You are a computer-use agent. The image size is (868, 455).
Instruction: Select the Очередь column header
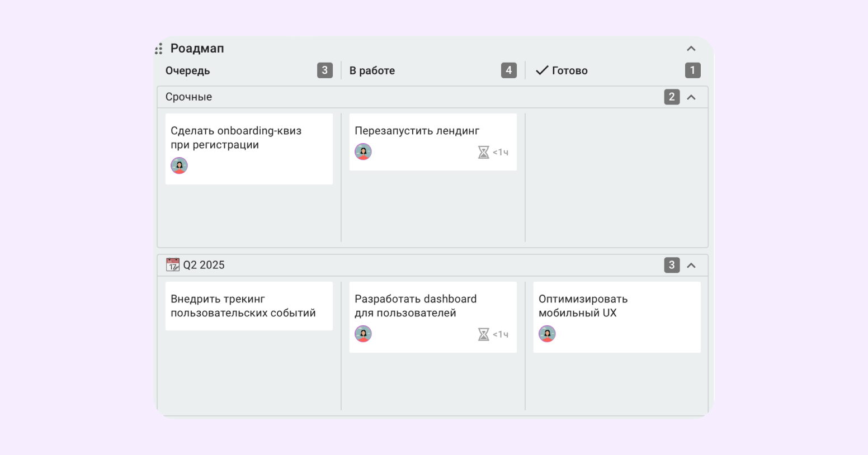click(x=188, y=70)
